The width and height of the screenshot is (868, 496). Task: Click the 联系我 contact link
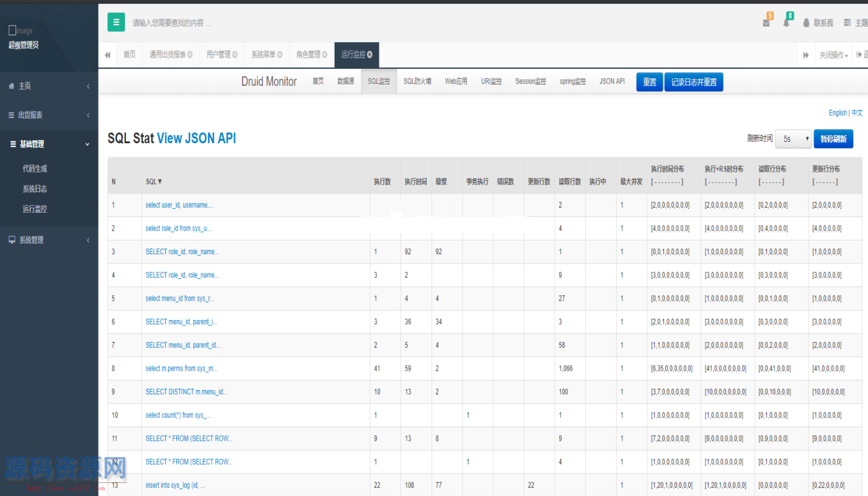[818, 23]
